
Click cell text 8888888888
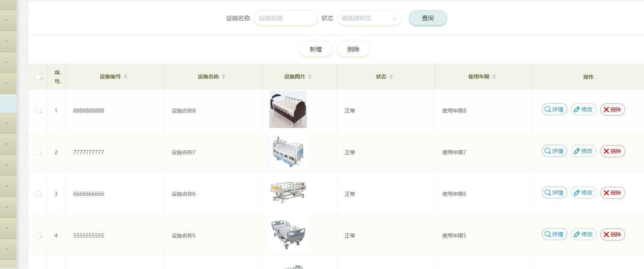[x=89, y=111]
